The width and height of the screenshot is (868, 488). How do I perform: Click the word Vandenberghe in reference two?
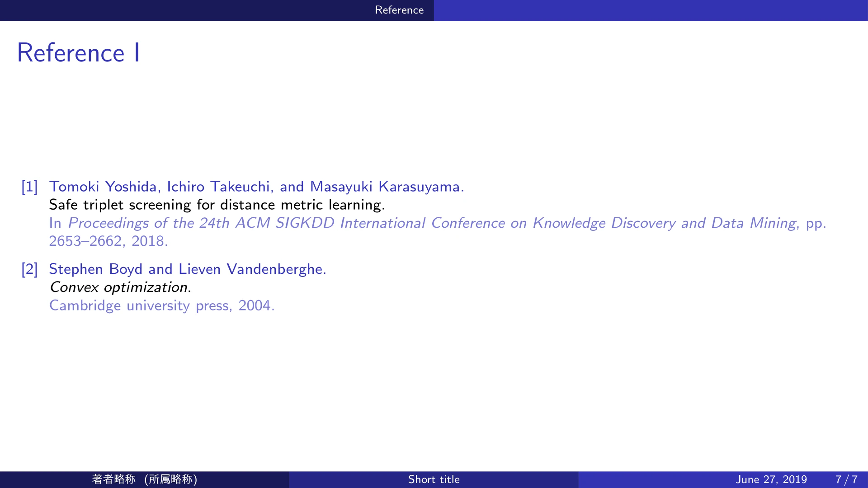(x=276, y=269)
